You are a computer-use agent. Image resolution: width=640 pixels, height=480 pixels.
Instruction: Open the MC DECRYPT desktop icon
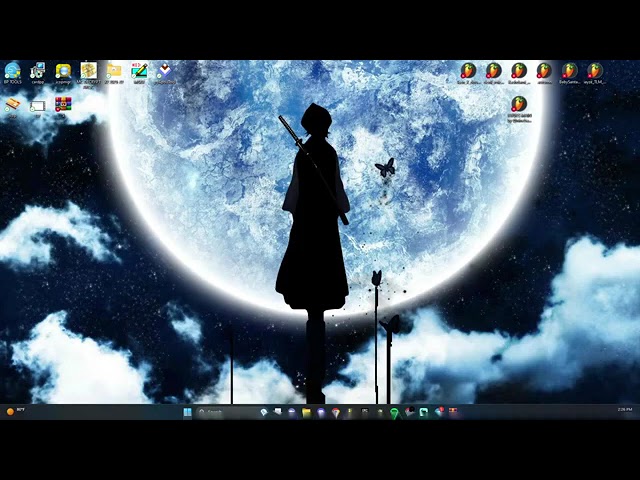(x=89, y=75)
